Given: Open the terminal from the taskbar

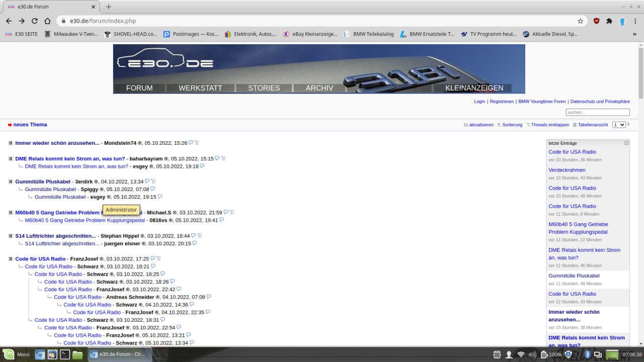Looking at the screenshot, I should [65, 354].
